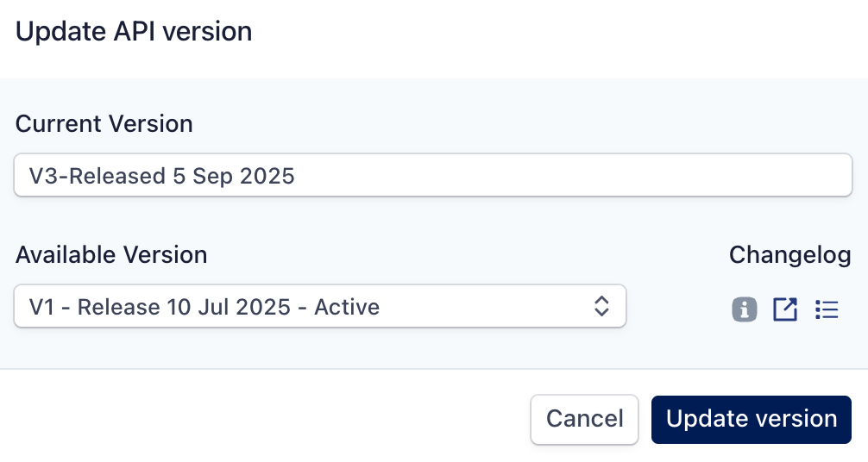This screenshot has width=868, height=462.
Task: Click the changelog info icon
Action: pyautogui.click(x=745, y=309)
